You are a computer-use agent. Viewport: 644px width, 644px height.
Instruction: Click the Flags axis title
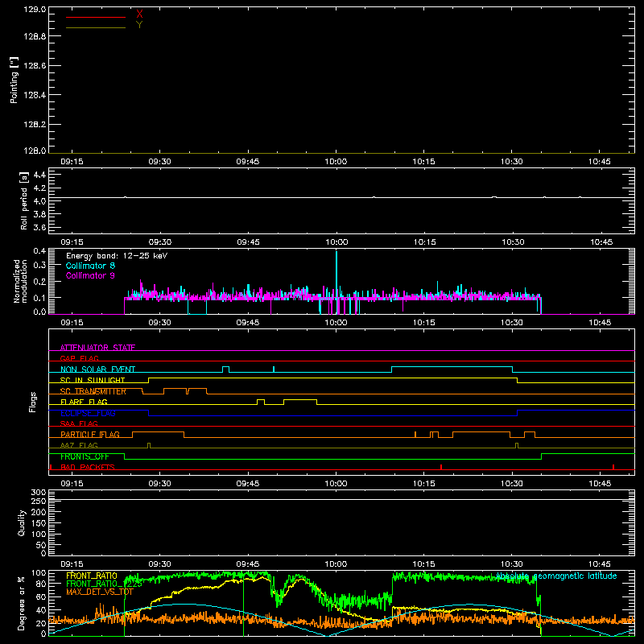pos(33,402)
